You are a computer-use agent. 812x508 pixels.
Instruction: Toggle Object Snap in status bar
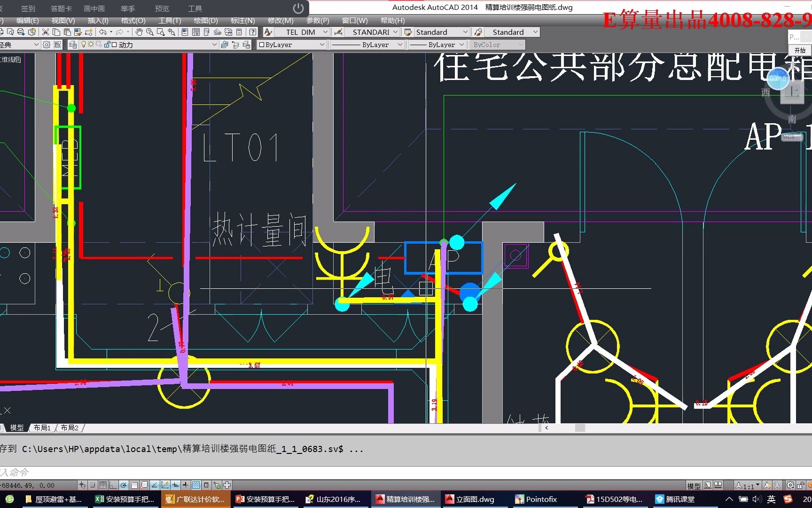134,485
